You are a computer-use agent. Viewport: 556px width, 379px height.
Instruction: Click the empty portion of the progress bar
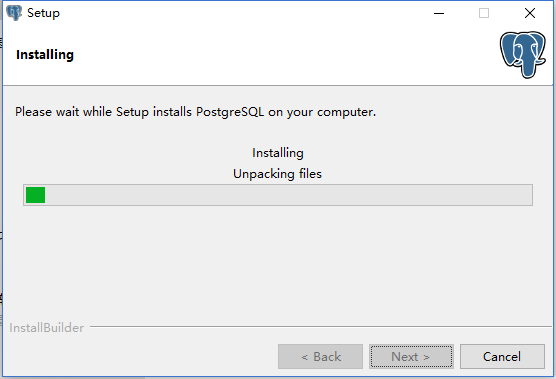tap(289, 195)
